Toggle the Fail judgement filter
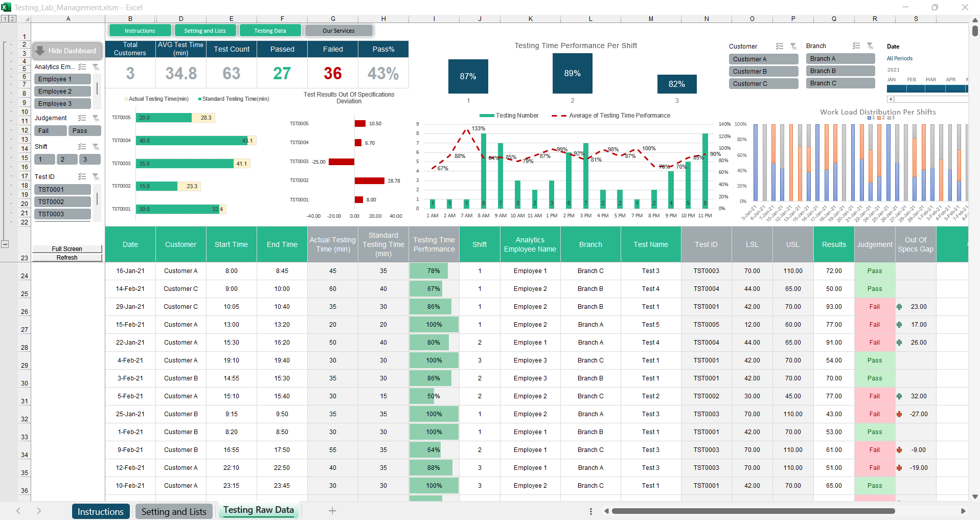The image size is (980, 520). click(50, 131)
